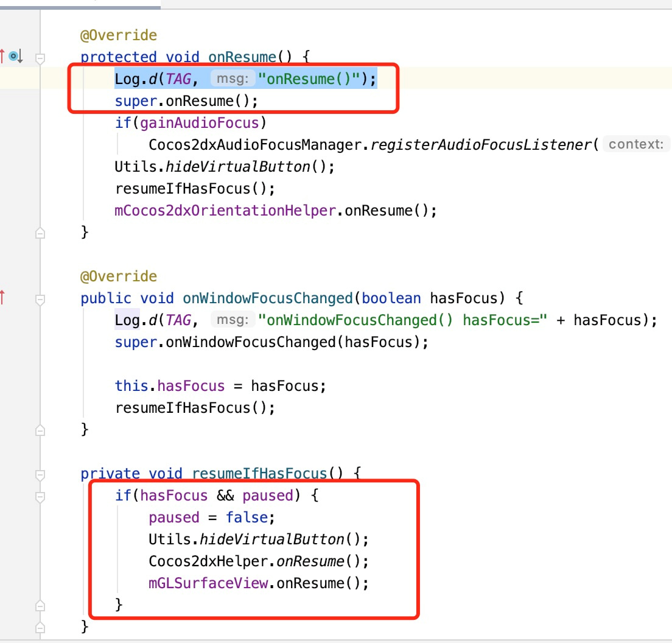Collapse the if(hasFocus && paused) block fold marker
672x643 pixels.
click(40, 497)
